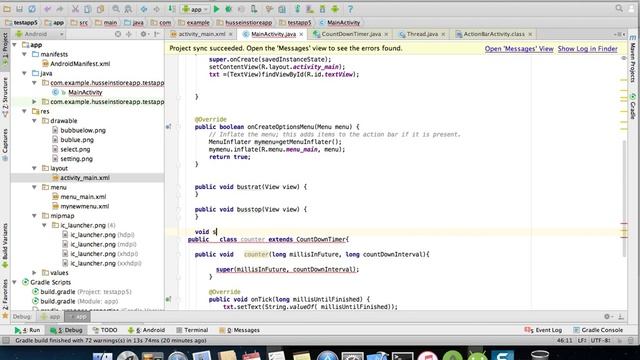Click the Find magnifier icon
Screen dimensions: 640x360
(x=116, y=9)
